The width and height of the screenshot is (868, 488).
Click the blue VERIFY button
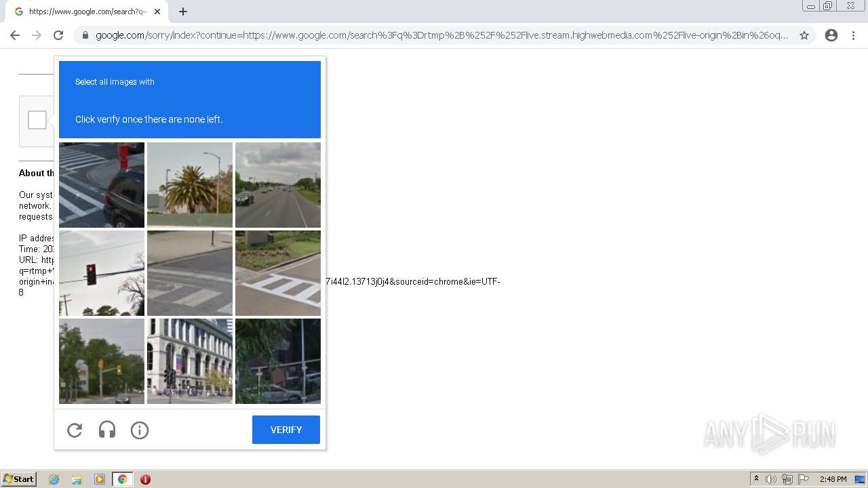(286, 430)
